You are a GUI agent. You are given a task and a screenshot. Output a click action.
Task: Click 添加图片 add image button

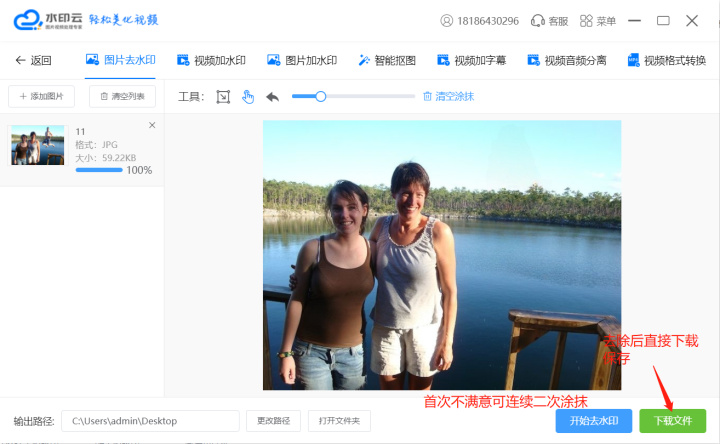pyautogui.click(x=41, y=97)
